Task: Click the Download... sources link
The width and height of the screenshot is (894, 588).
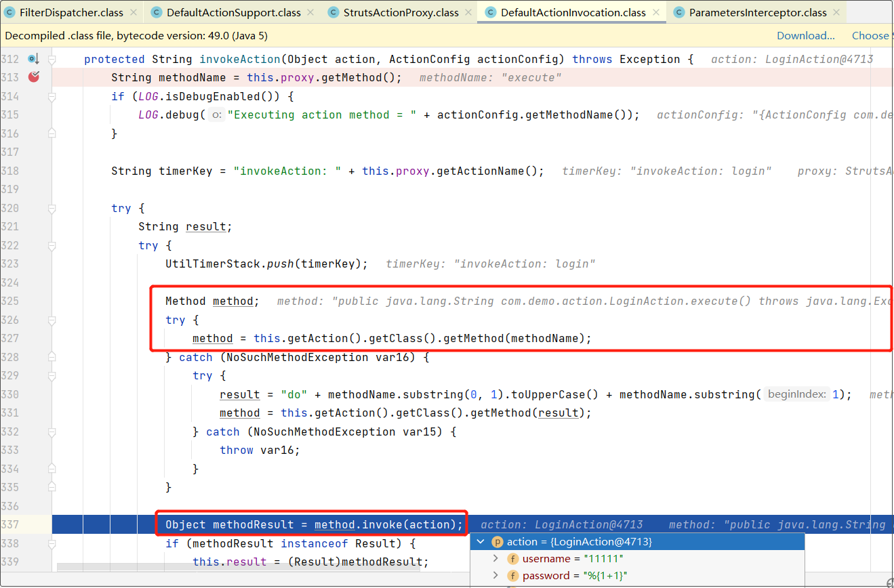Action: click(806, 36)
